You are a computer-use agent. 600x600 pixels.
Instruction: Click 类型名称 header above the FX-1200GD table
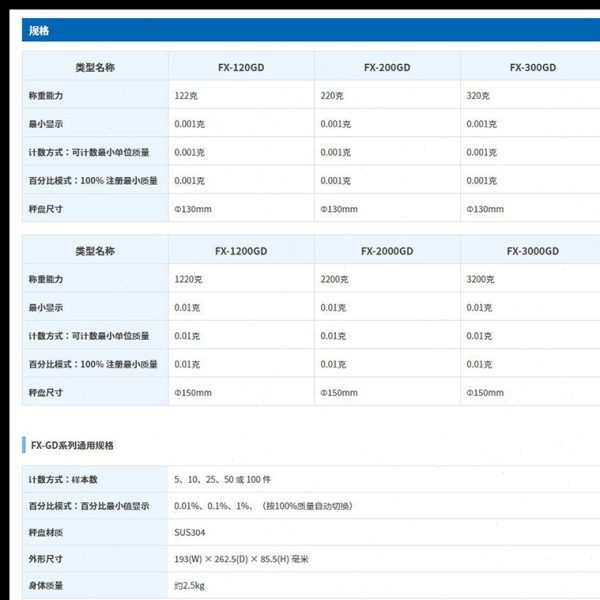pyautogui.click(x=95, y=251)
